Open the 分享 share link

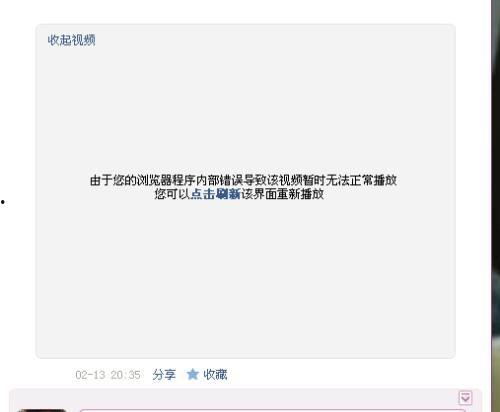(164, 375)
